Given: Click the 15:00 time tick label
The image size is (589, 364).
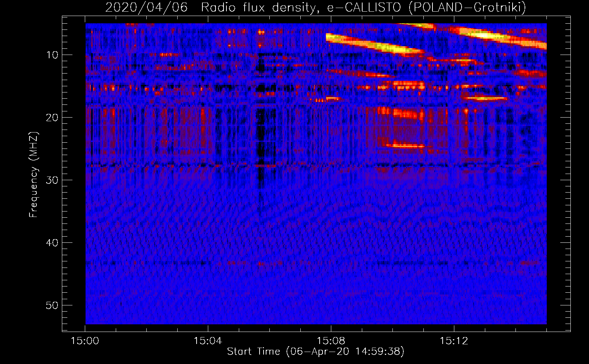Looking at the screenshot, I should click(x=85, y=341).
